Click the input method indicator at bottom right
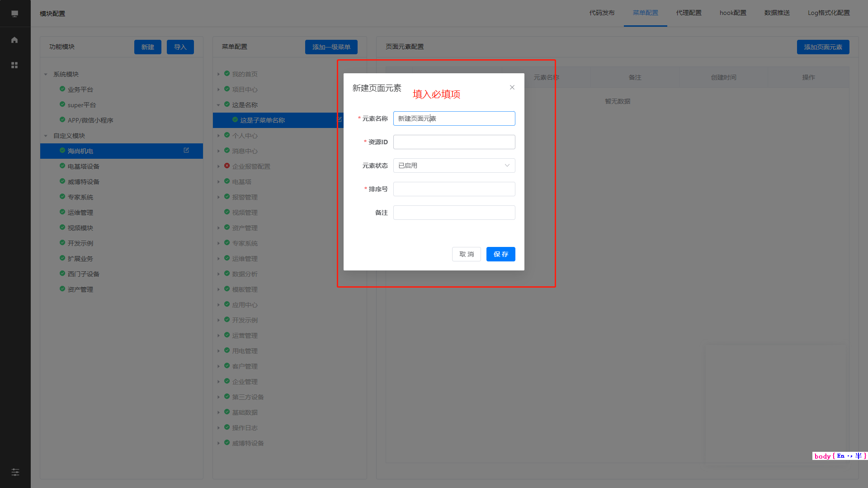This screenshot has width=868, height=488. coord(840,456)
